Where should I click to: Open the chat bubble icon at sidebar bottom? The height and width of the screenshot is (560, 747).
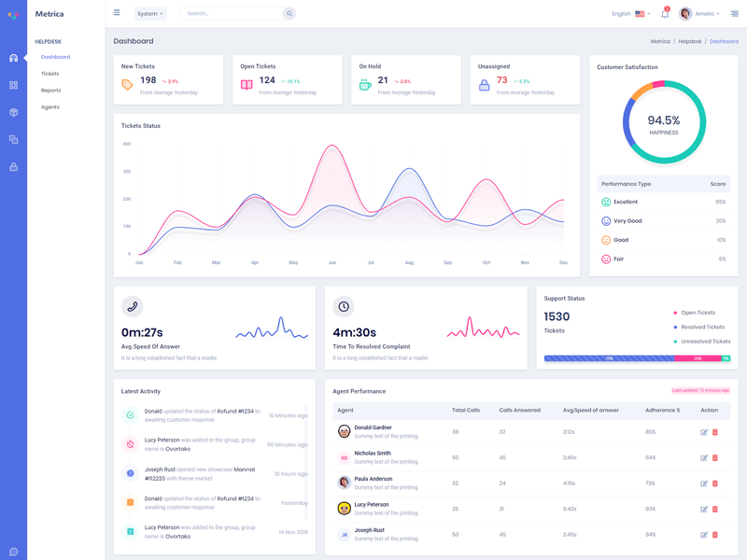tap(13, 552)
